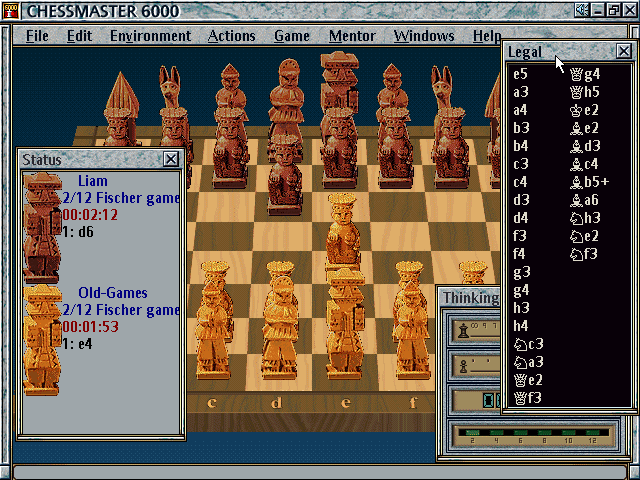
Task: Click Old-Games player piece image in Status
Action: click(42, 341)
